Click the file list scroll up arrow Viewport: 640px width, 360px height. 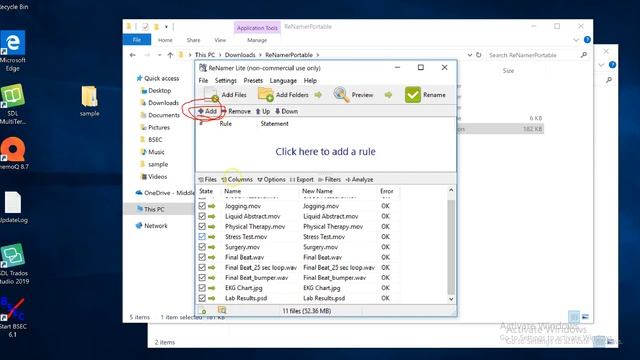click(x=451, y=190)
